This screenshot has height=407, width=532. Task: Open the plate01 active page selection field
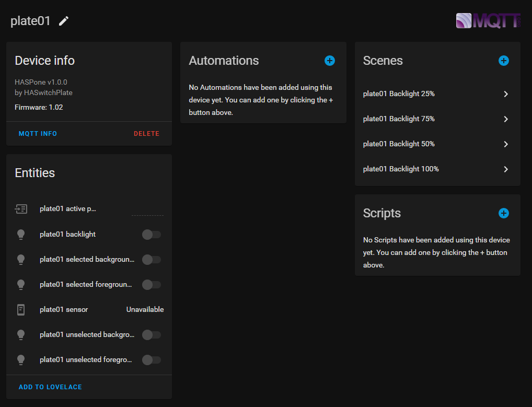[147, 210]
